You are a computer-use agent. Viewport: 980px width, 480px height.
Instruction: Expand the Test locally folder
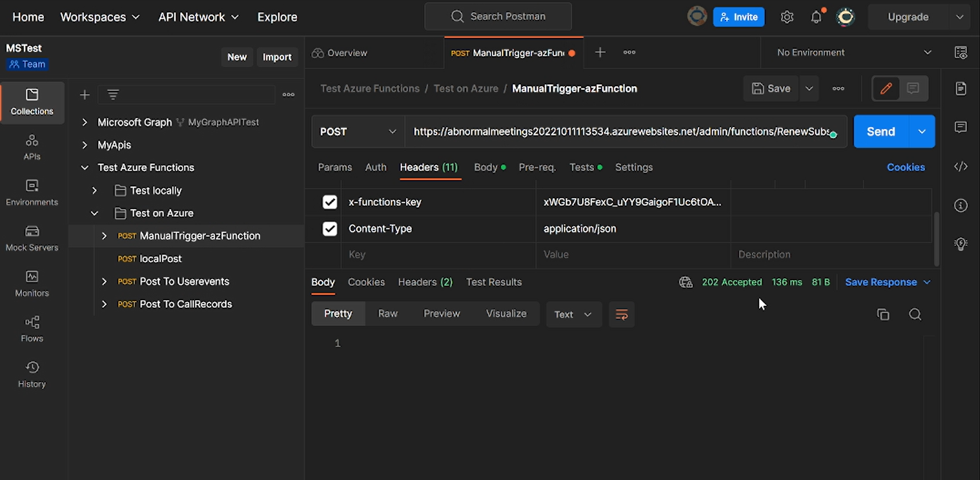pyautogui.click(x=94, y=190)
